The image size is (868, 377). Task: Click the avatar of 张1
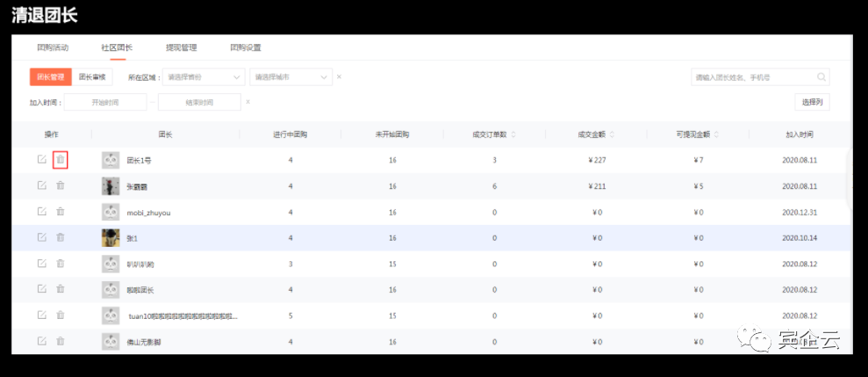[x=111, y=238]
